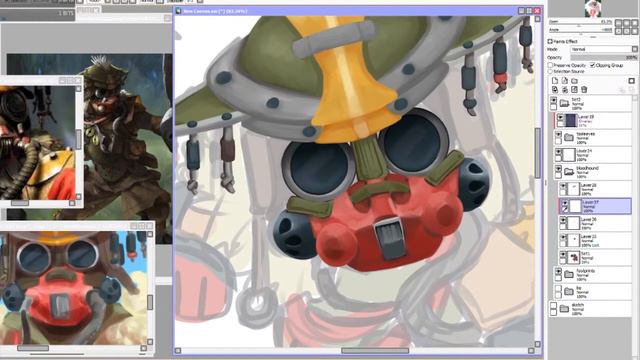Create a new normal layer
Image resolution: width=640 pixels, height=360 pixels.
coord(555,81)
